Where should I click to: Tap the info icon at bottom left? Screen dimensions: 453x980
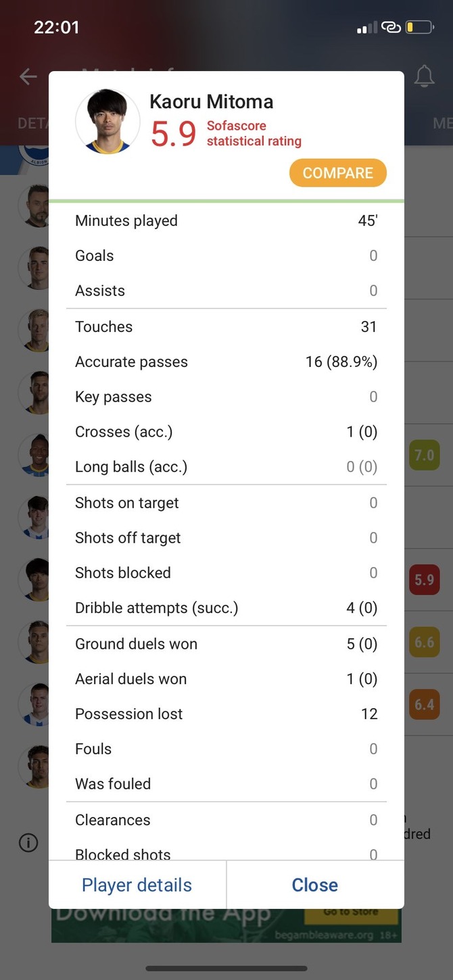[28, 843]
